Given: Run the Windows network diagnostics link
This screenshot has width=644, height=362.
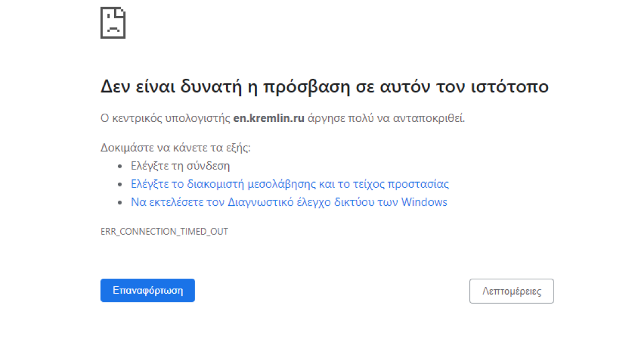Looking at the screenshot, I should pos(289,202).
